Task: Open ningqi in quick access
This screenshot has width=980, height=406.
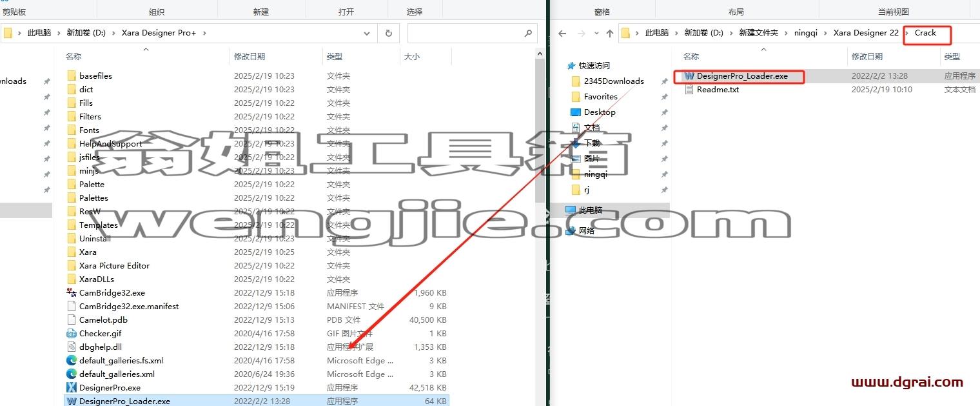Action: coord(595,174)
